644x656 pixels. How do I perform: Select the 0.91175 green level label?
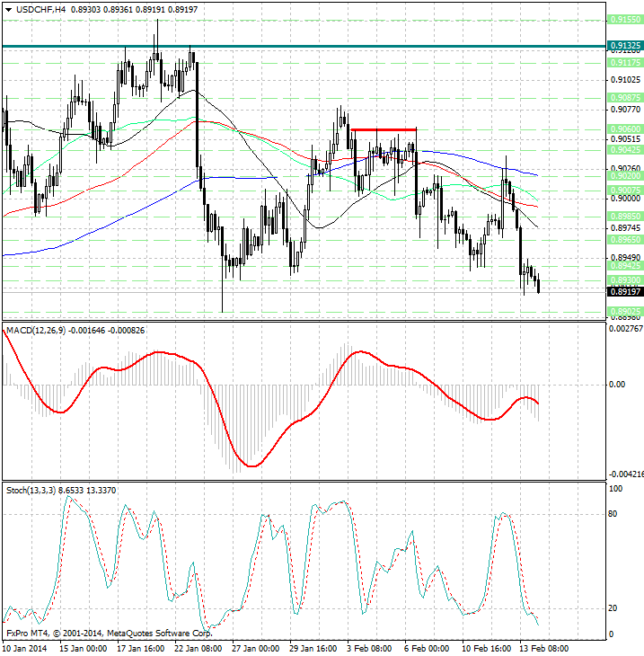[x=625, y=62]
